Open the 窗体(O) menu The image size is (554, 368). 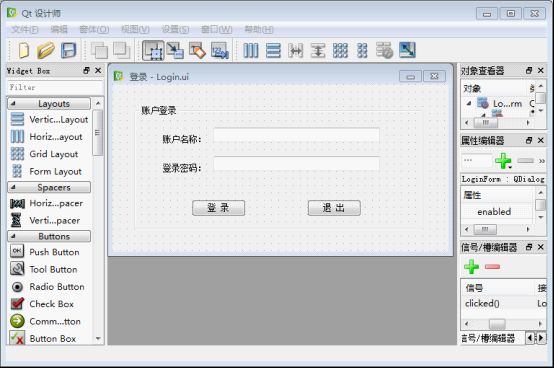[94, 29]
